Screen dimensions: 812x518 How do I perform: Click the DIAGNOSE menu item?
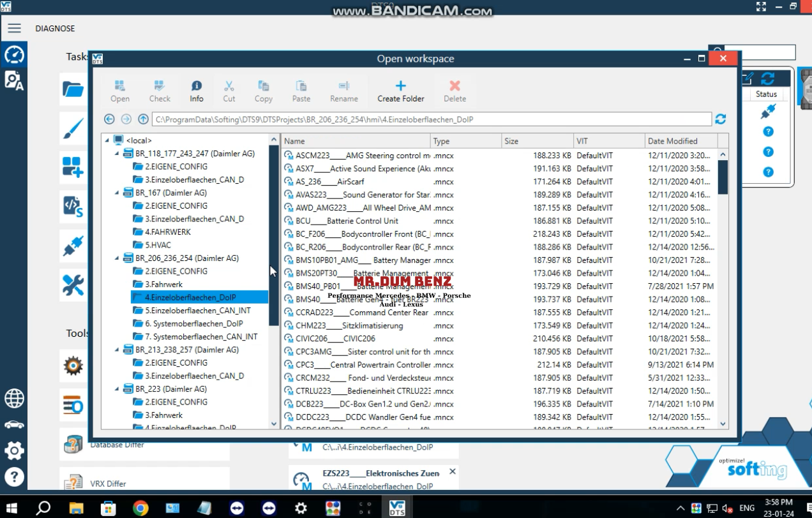pyautogui.click(x=55, y=28)
